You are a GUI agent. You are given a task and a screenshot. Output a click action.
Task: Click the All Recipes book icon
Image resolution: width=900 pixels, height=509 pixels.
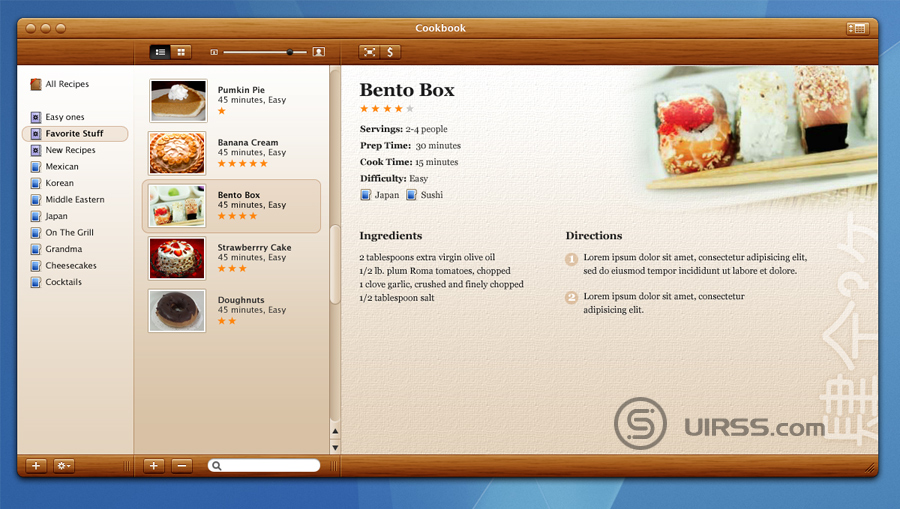pos(36,84)
